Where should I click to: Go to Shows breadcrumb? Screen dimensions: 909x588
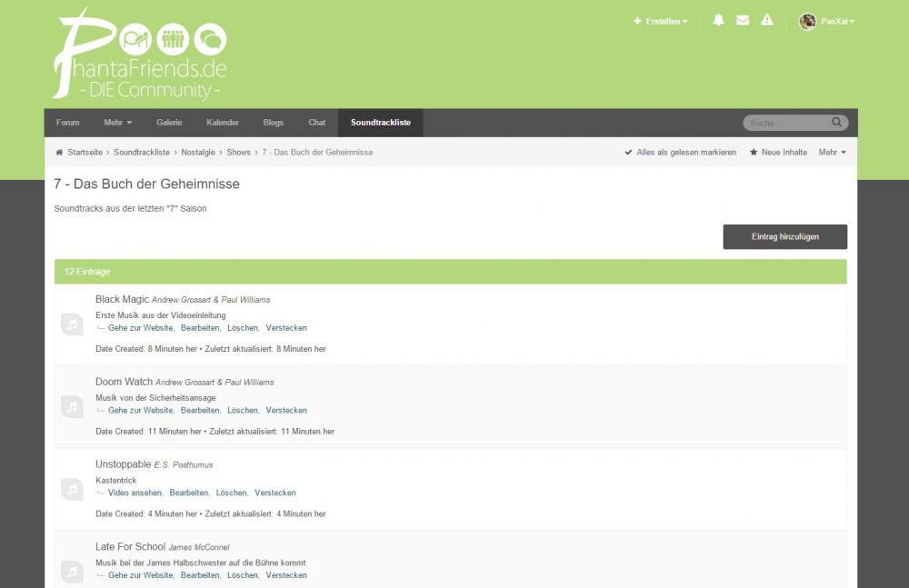click(x=238, y=153)
